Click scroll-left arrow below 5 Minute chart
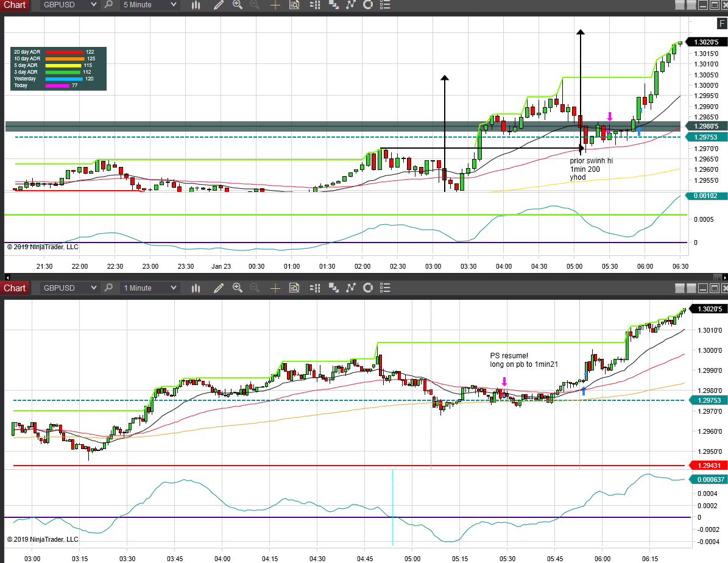This screenshot has width=728, height=563. [7, 277]
